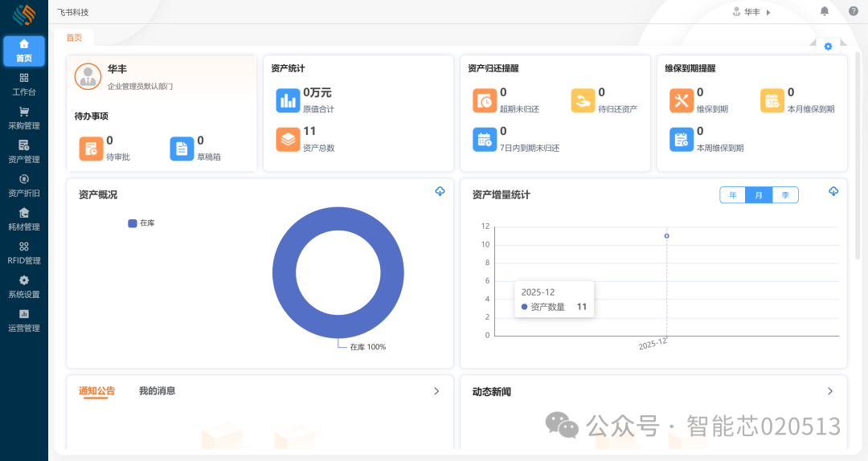Switch chart to 季 view

click(x=785, y=195)
